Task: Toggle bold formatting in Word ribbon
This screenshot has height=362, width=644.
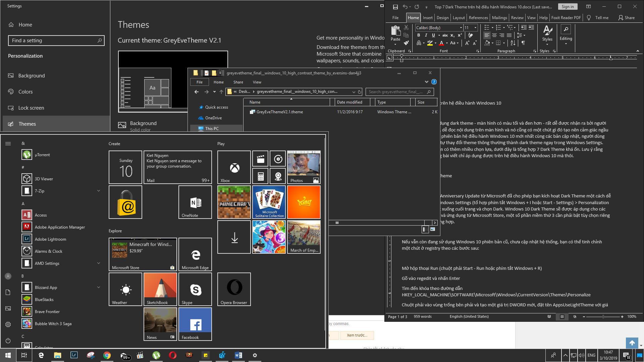Action: pyautogui.click(x=419, y=35)
